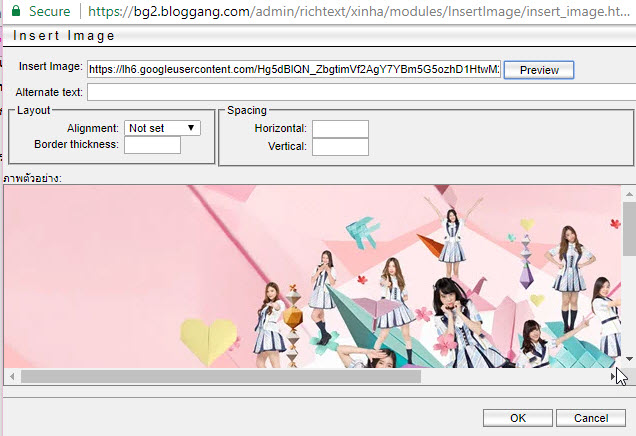Click the browser address bar URL
Image resolution: width=636 pixels, height=436 pixels.
pyautogui.click(x=359, y=11)
